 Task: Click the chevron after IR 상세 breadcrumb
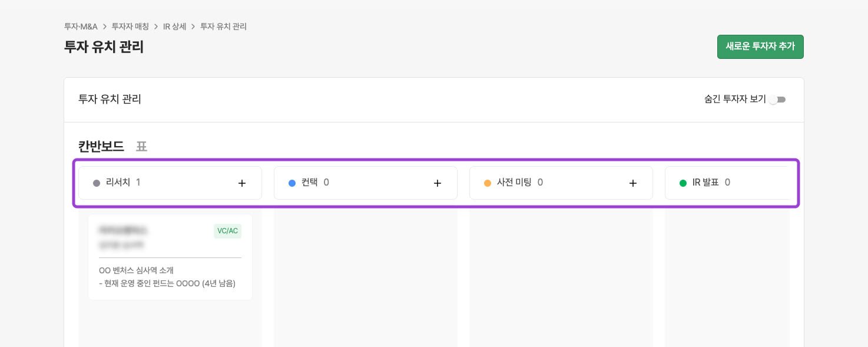pos(193,27)
